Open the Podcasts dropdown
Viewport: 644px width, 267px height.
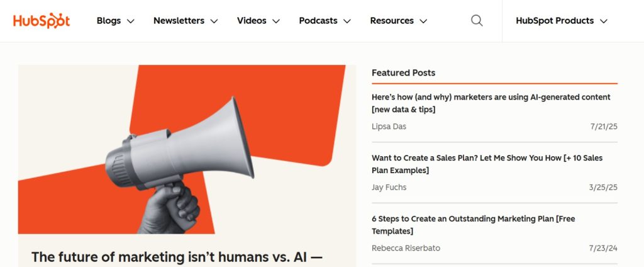tap(325, 21)
